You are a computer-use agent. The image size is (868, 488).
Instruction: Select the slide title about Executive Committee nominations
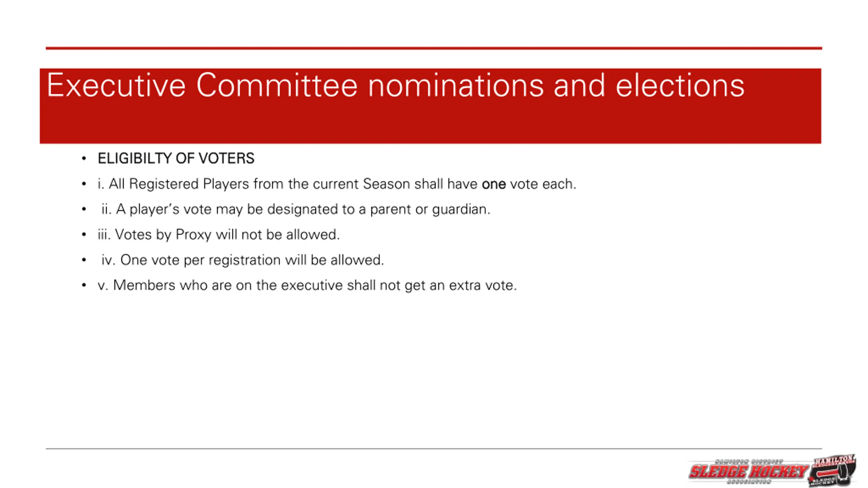[x=395, y=85]
